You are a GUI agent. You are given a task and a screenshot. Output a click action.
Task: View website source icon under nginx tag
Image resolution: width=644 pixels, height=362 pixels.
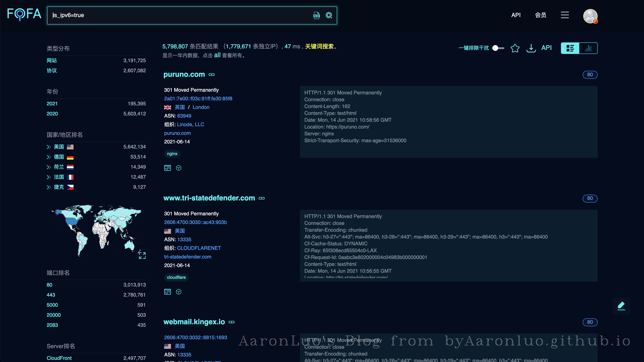pyautogui.click(x=168, y=168)
